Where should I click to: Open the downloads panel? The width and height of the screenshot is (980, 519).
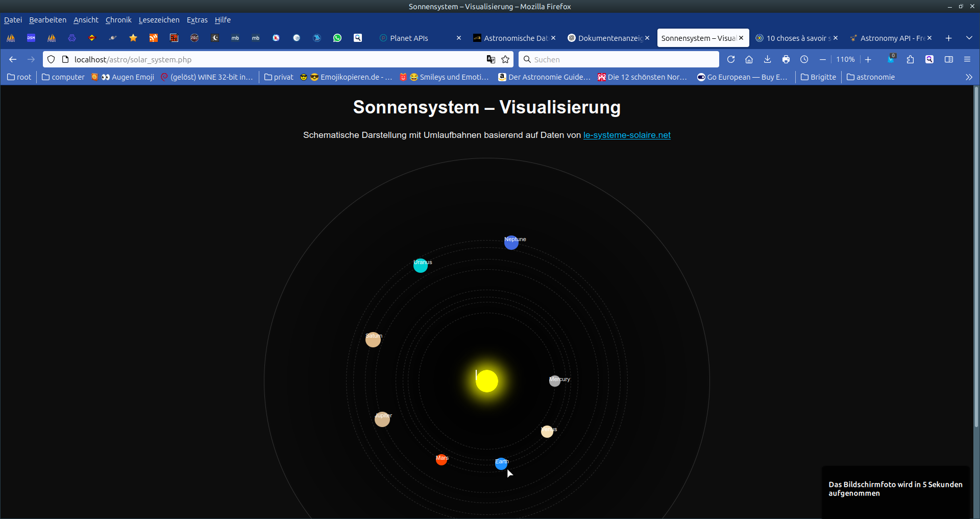768,59
